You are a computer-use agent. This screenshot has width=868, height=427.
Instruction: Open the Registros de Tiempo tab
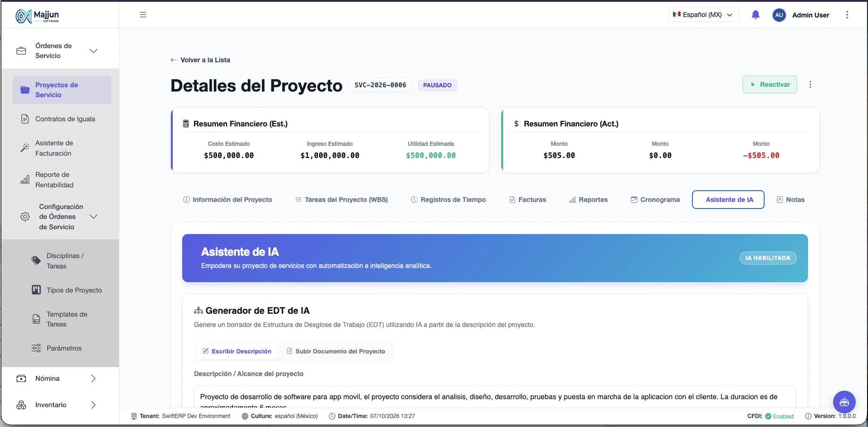click(448, 200)
